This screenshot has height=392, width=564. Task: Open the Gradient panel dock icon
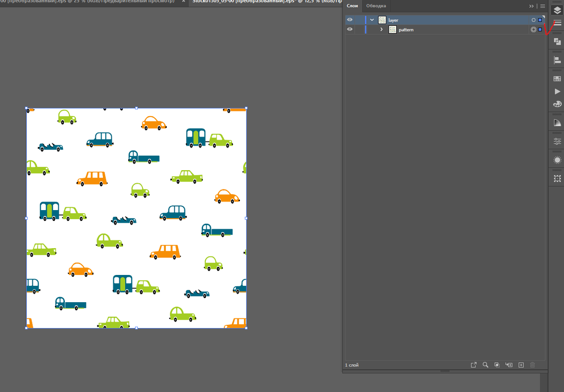coord(557,123)
